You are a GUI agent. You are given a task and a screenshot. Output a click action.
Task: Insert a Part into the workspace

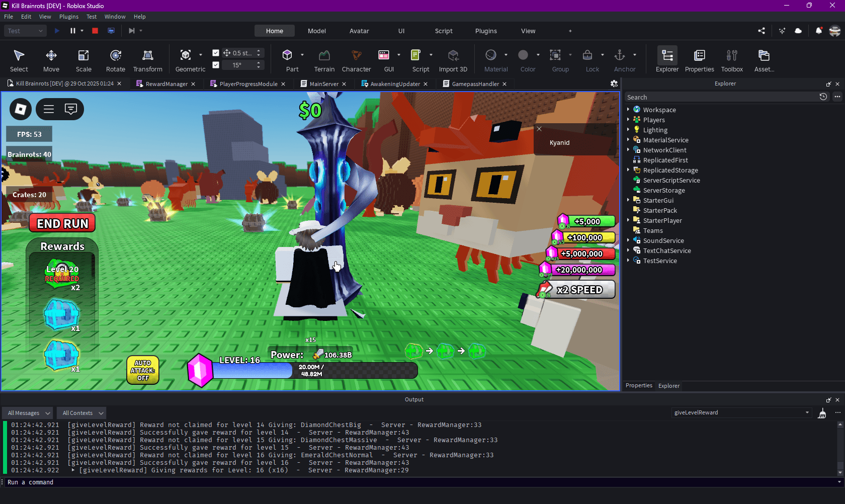(x=288, y=60)
